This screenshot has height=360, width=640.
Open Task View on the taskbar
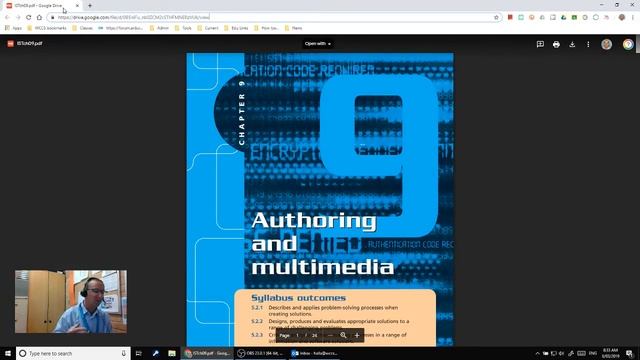coord(139,353)
